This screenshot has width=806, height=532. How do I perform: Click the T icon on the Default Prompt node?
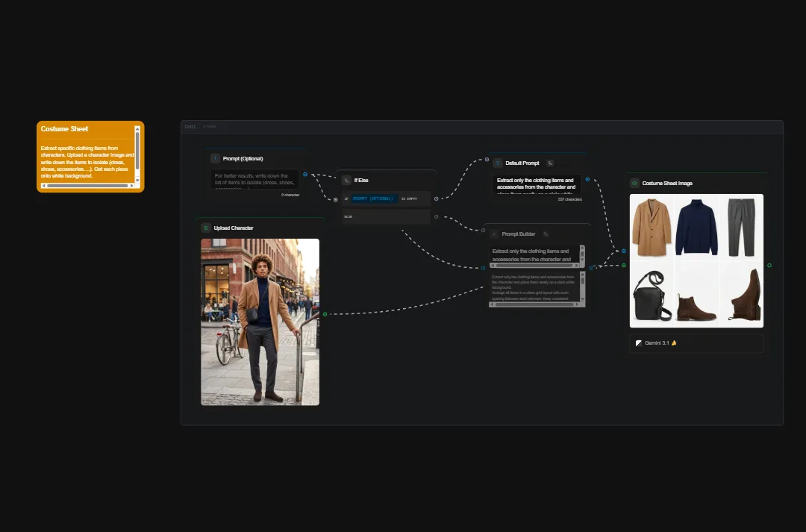pyautogui.click(x=497, y=163)
